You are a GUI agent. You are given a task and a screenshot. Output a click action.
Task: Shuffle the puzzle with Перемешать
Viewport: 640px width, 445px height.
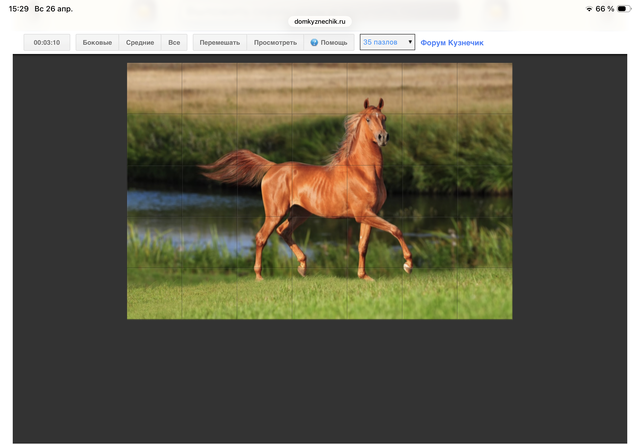[219, 43]
